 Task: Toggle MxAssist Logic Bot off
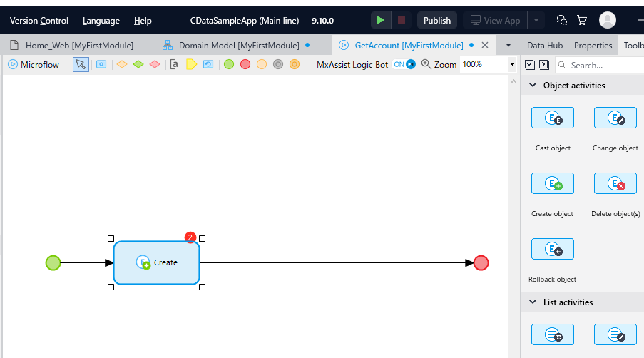[404, 64]
